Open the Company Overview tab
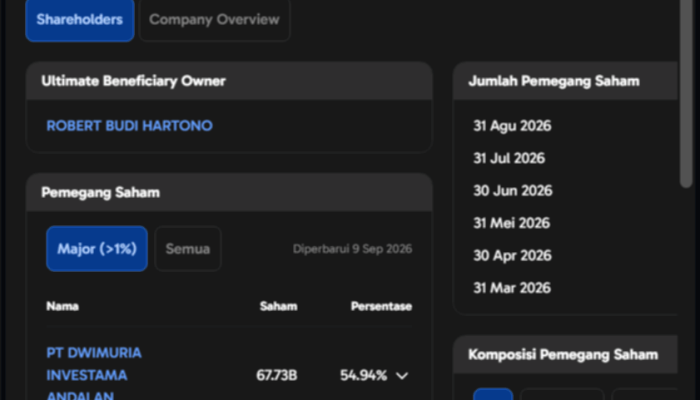Image resolution: width=700 pixels, height=400 pixels. click(215, 20)
